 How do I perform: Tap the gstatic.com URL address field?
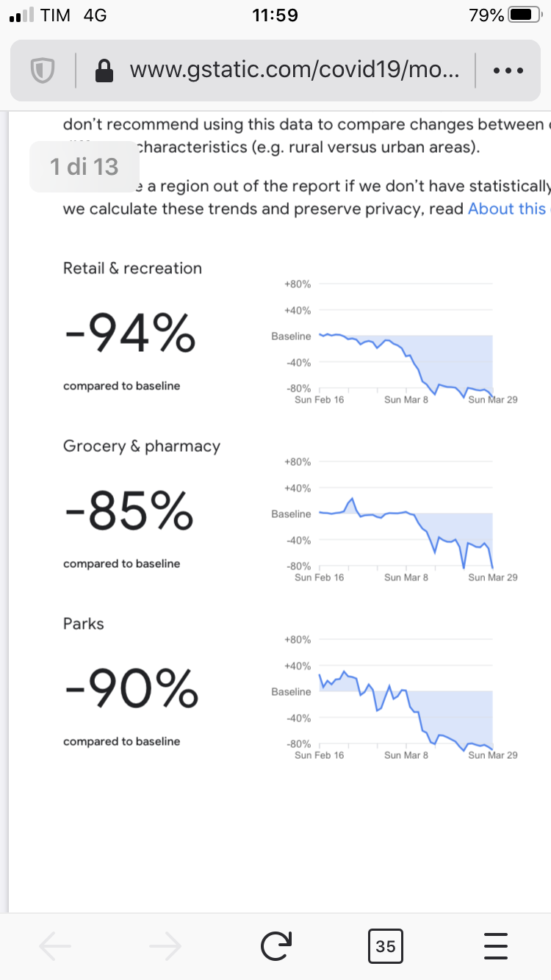click(x=294, y=71)
